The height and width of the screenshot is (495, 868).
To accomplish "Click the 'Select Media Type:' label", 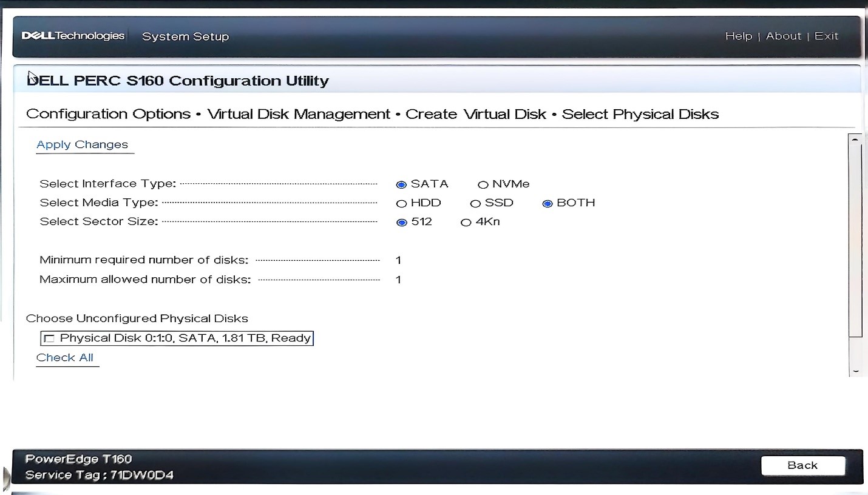I will point(99,203).
